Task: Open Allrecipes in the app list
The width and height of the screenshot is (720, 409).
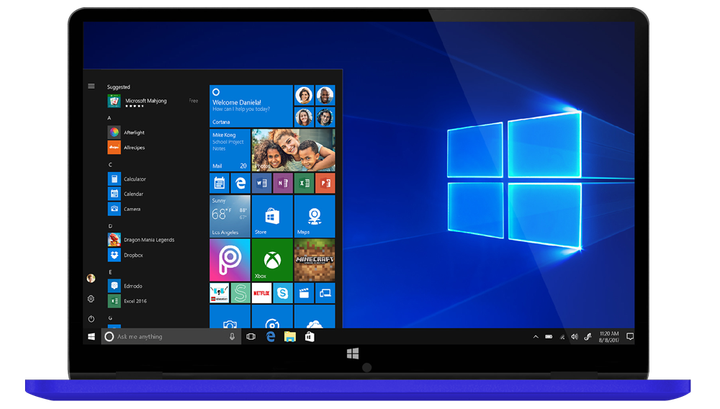Action: tap(126, 148)
